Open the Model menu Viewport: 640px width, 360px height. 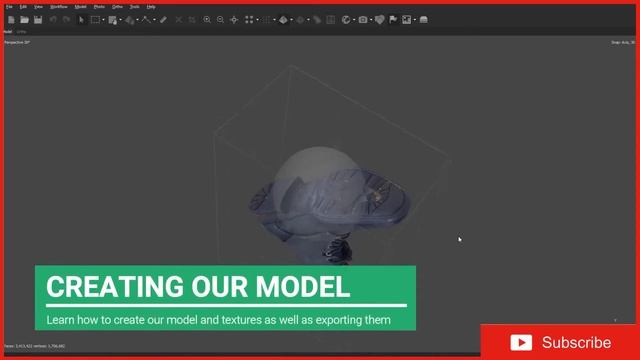click(x=80, y=7)
